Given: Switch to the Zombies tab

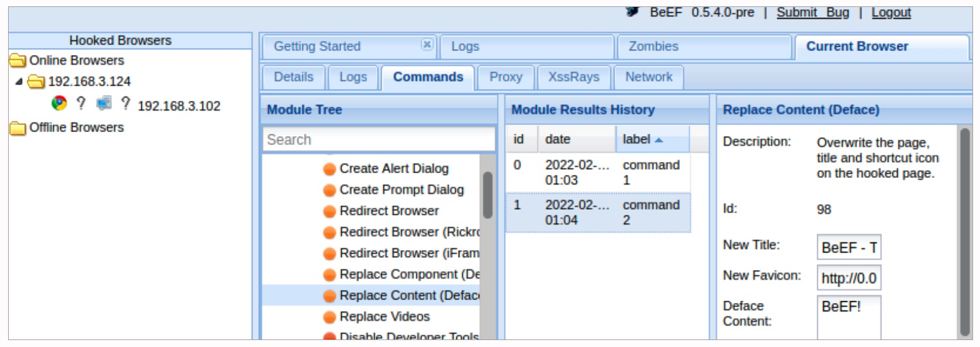Looking at the screenshot, I should [x=653, y=46].
